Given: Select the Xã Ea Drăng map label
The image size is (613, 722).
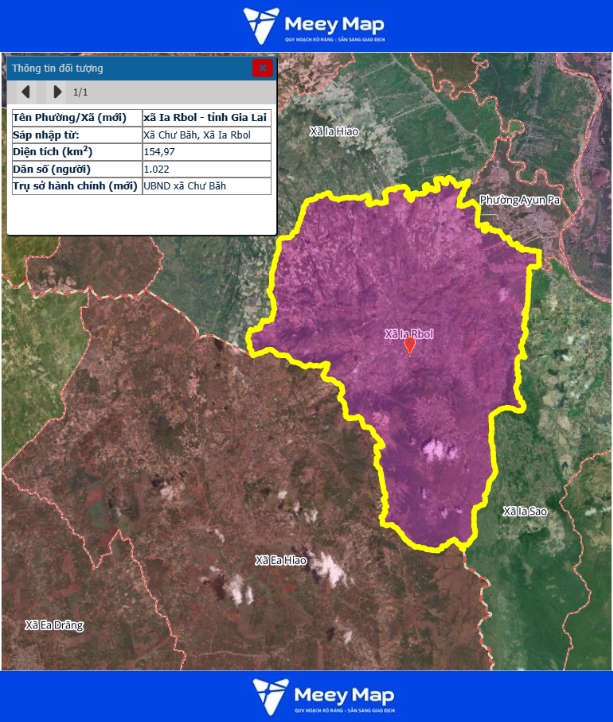Looking at the screenshot, I should (x=54, y=625).
